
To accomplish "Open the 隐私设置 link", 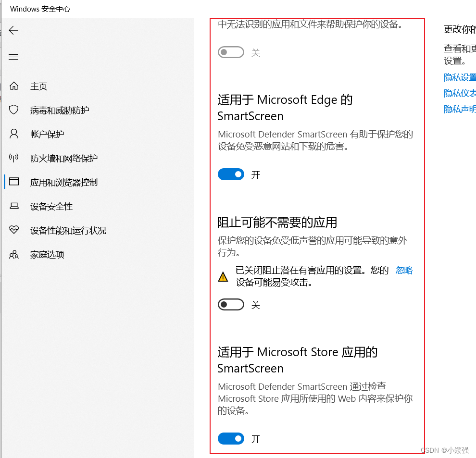I will tap(460, 77).
